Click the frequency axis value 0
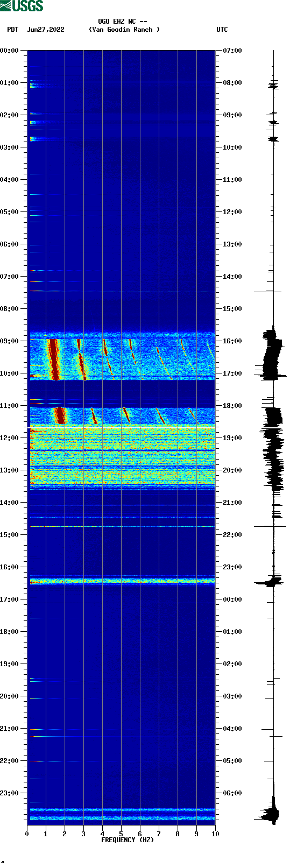This screenshot has height=868, width=297. [x=27, y=834]
